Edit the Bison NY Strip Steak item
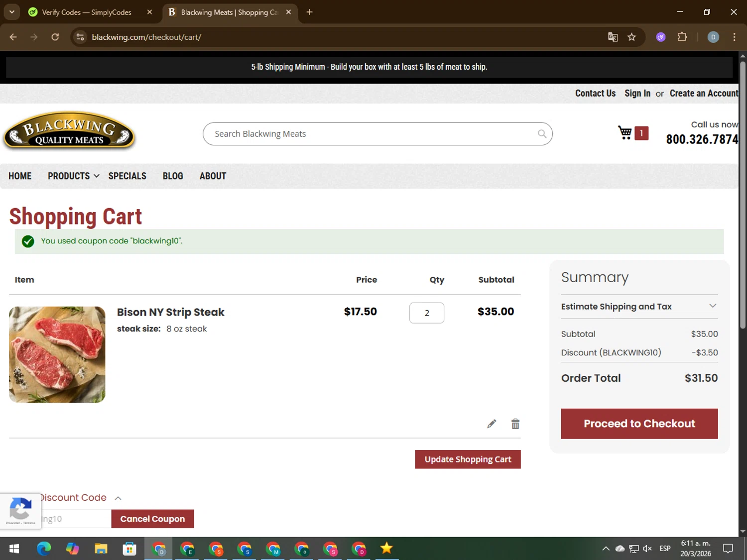 492,424
